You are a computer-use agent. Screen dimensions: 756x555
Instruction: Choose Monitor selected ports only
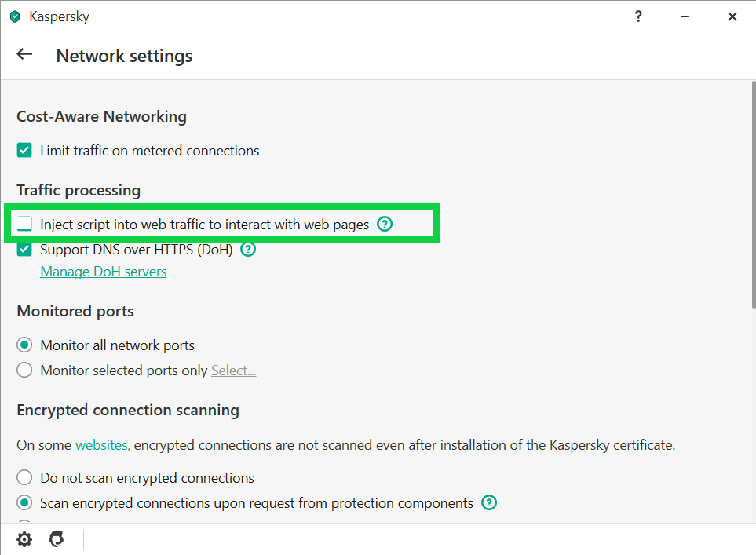tap(25, 371)
